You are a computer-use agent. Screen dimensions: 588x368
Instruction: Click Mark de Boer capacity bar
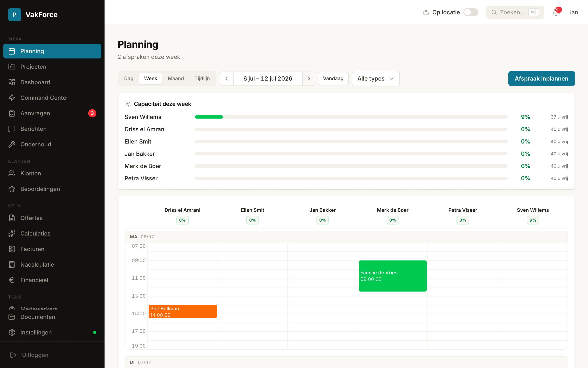[351, 166]
